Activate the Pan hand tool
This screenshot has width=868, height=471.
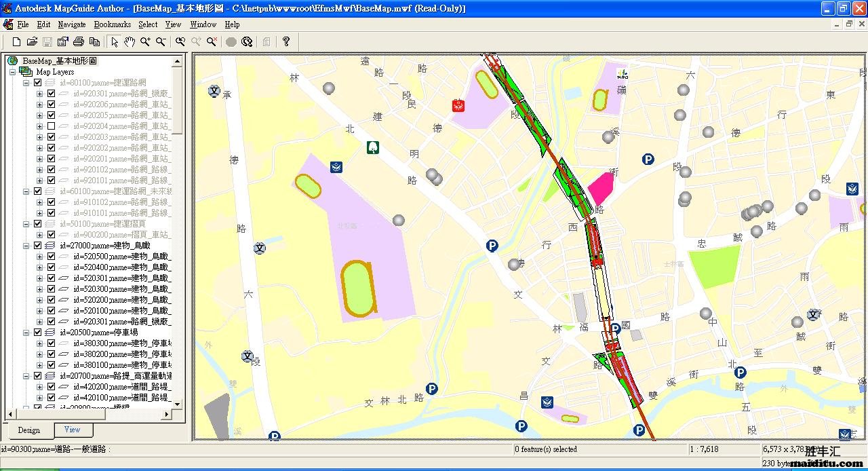[130, 42]
